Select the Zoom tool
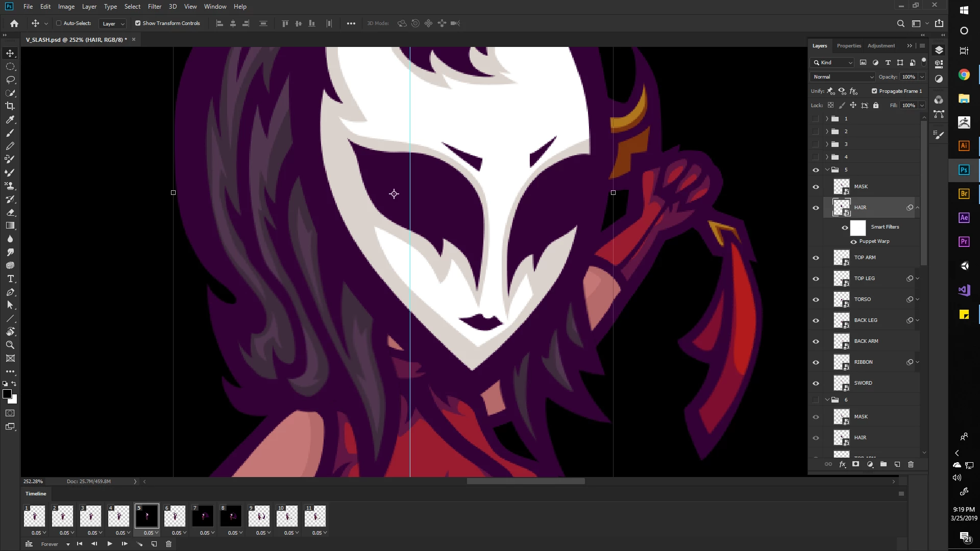Image resolution: width=980 pixels, height=551 pixels. coord(10,345)
